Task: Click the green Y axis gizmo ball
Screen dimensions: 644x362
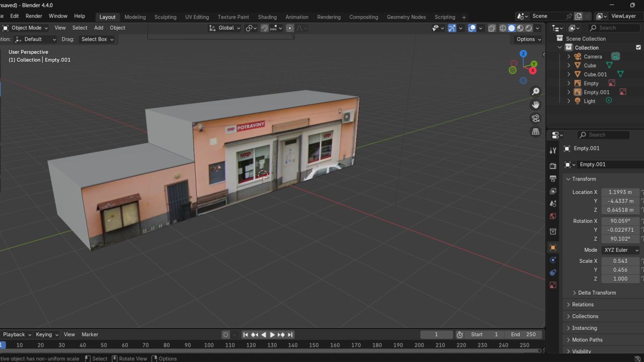Action: (534, 64)
